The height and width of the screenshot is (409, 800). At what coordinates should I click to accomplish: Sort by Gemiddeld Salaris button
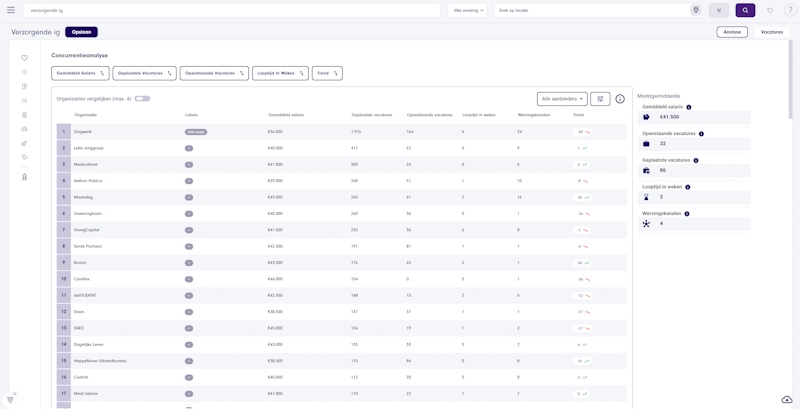tap(80, 73)
